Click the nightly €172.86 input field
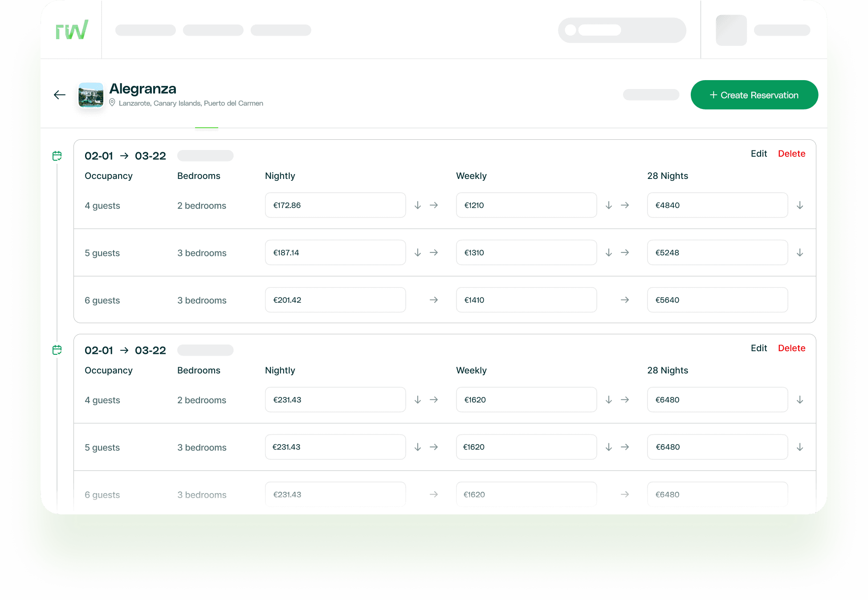Screen dimensions: 868x600 [335, 205]
